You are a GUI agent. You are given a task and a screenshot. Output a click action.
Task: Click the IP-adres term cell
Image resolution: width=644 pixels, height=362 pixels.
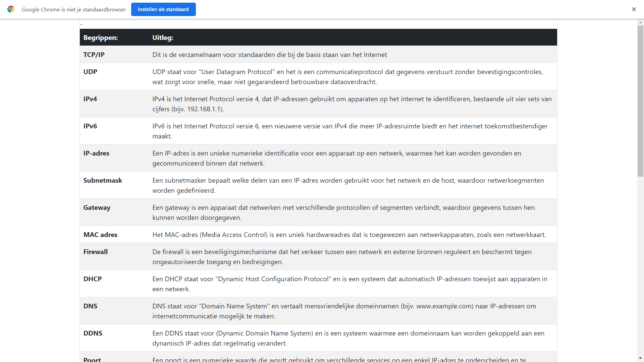(96, 153)
